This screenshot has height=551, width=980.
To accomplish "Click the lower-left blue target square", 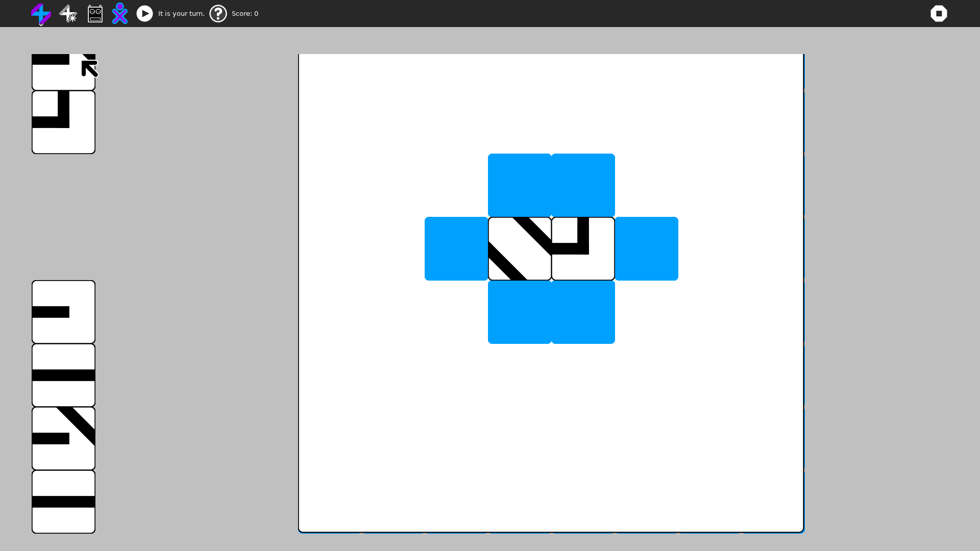I will (519, 312).
